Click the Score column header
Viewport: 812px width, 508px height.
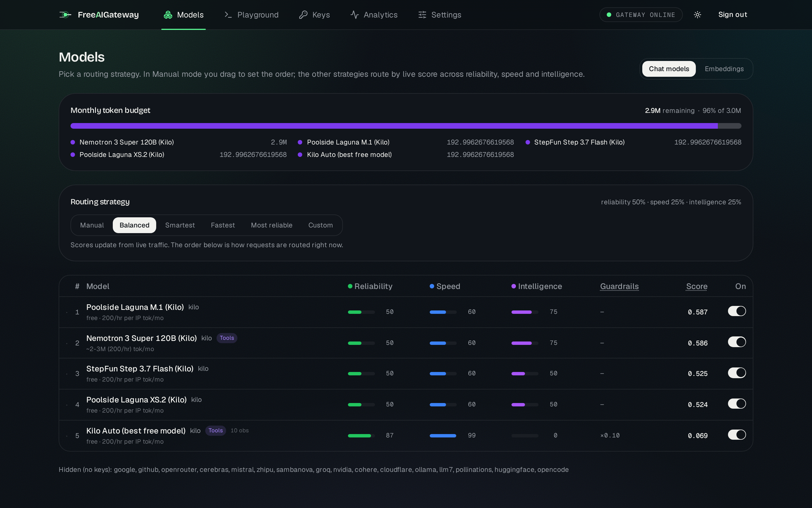click(697, 286)
